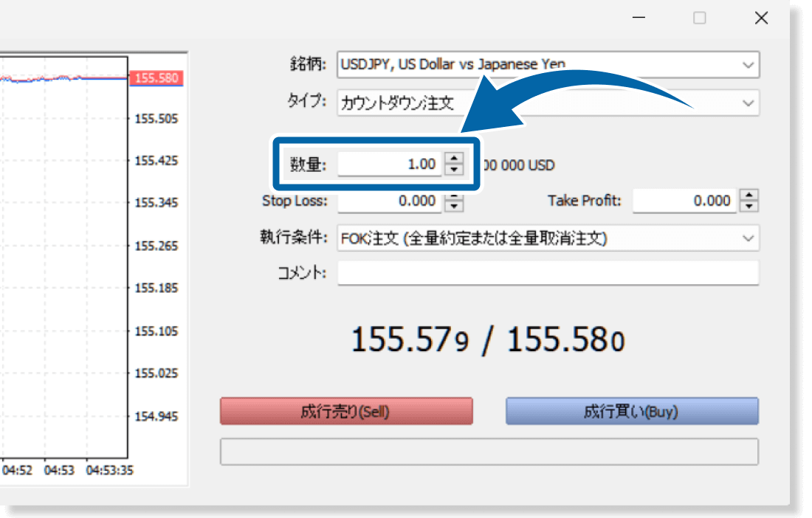The image size is (812, 518).
Task: Click the コメント comment input field
Action: pos(548,273)
